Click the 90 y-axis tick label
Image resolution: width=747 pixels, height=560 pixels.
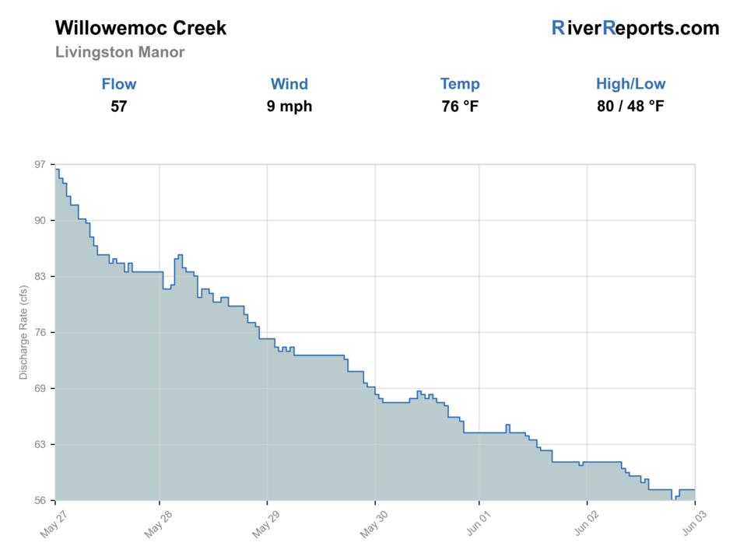40,220
